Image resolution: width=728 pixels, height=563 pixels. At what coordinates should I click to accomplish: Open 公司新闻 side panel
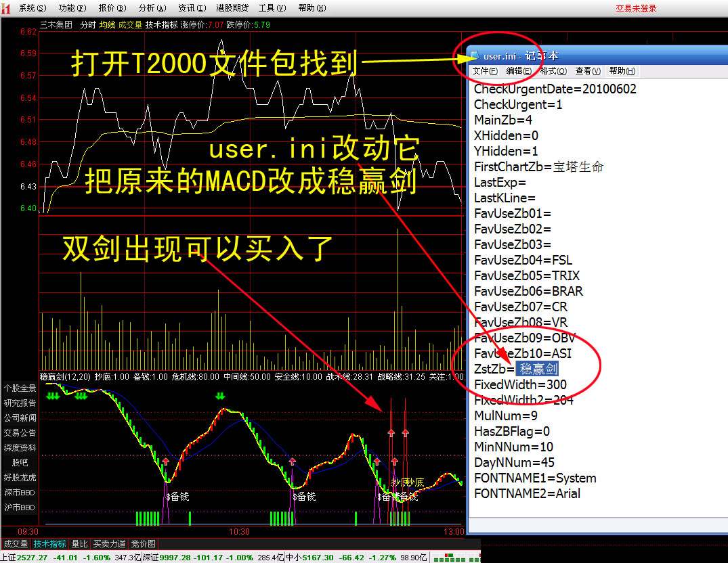coord(20,418)
